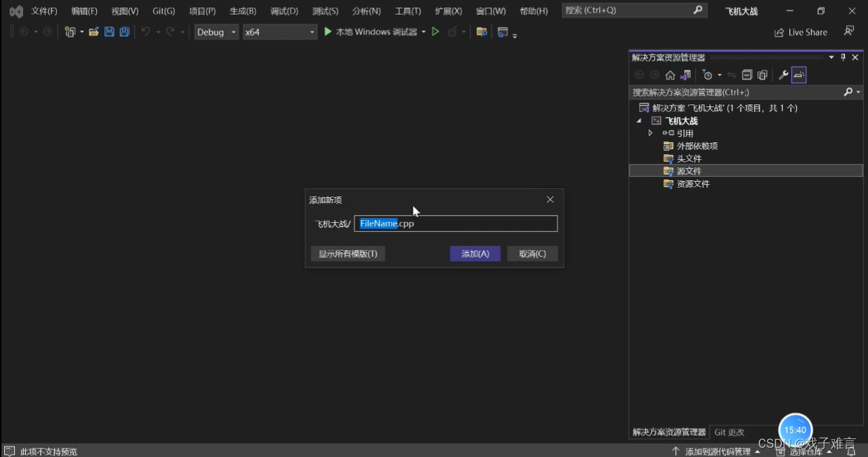This screenshot has height=457, width=868.
Task: Click sync with active document icon
Action: click(x=732, y=75)
